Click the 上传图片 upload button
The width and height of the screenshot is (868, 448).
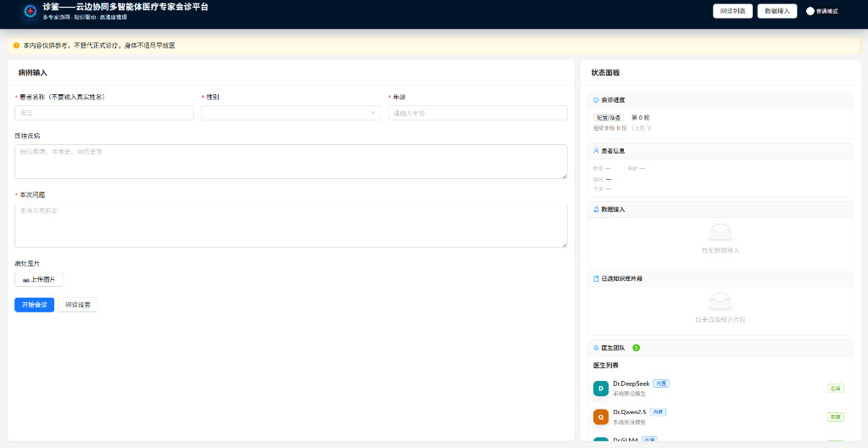coord(39,279)
